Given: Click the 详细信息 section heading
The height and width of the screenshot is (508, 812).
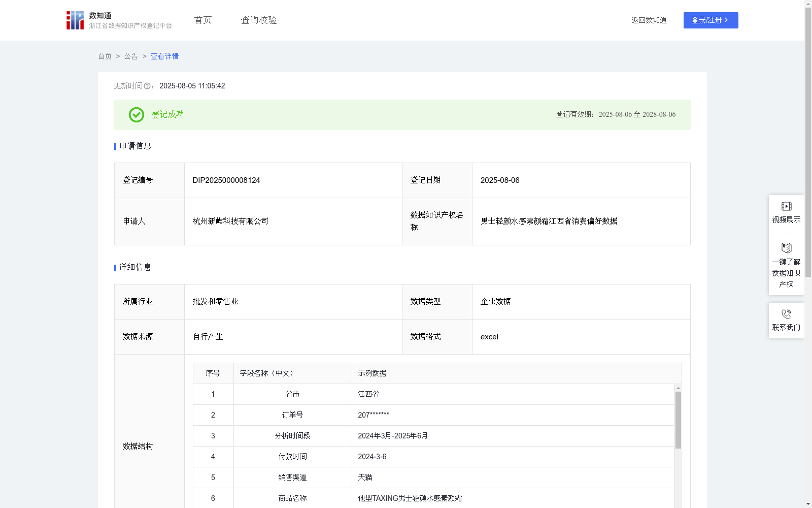Looking at the screenshot, I should [x=136, y=268].
